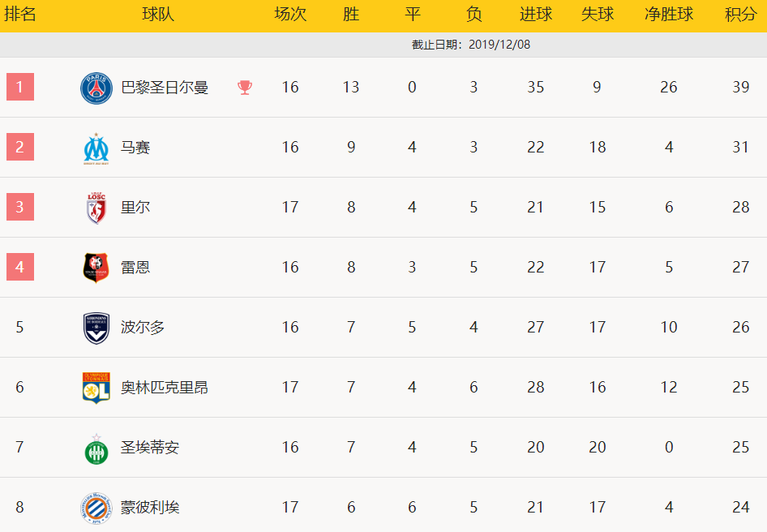The width and height of the screenshot is (767, 532).
Task: Click the Olympique Lyon club logo
Action: tap(96, 388)
